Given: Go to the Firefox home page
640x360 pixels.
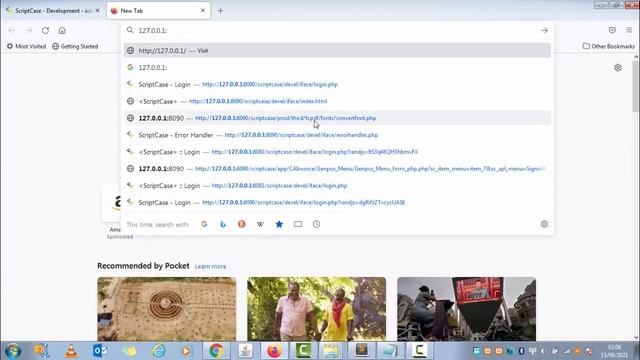Looking at the screenshot, I should tap(62, 30).
